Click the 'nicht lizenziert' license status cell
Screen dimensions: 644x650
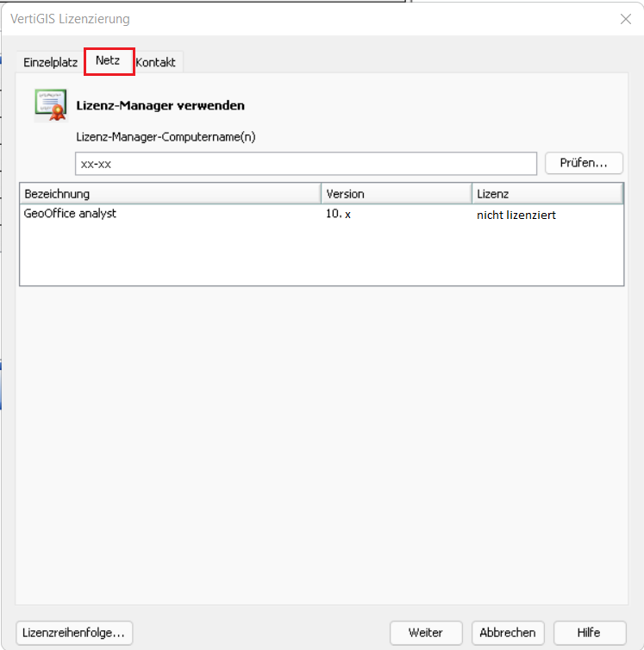coord(516,215)
